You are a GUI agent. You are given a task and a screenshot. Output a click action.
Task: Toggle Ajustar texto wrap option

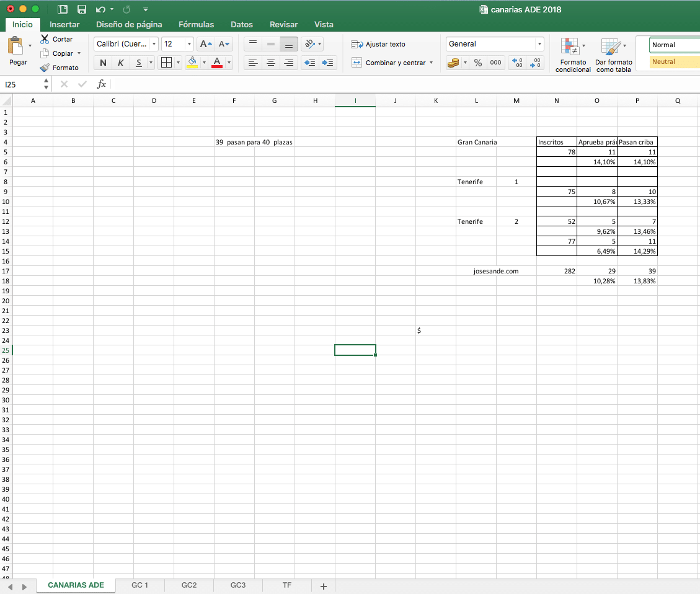378,44
